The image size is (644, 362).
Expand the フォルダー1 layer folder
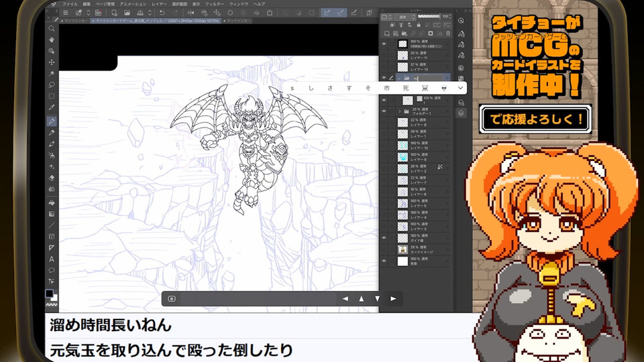[x=399, y=111]
